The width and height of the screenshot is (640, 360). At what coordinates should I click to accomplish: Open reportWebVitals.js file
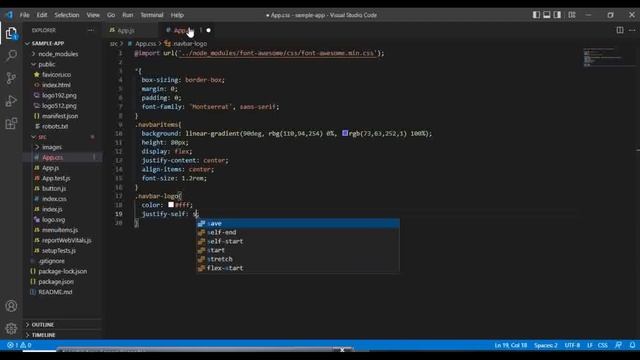66,240
